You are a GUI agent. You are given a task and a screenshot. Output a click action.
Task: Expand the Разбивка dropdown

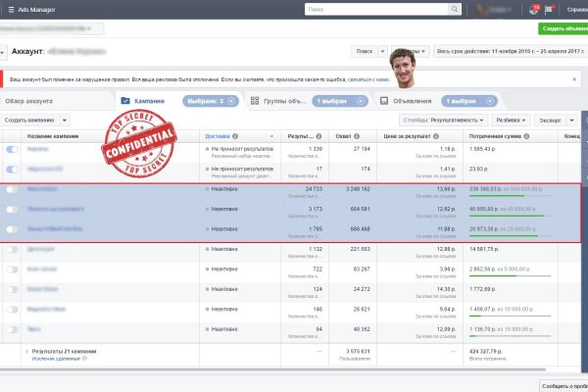point(511,121)
